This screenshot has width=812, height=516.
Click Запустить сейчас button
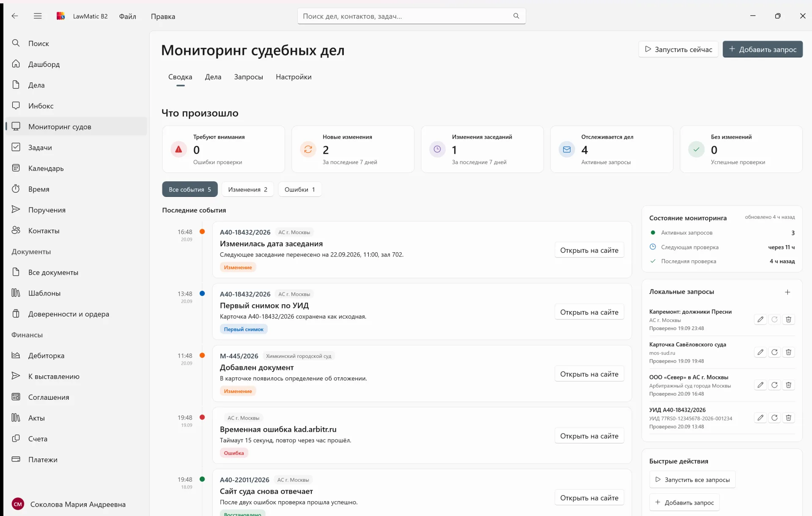678,49
